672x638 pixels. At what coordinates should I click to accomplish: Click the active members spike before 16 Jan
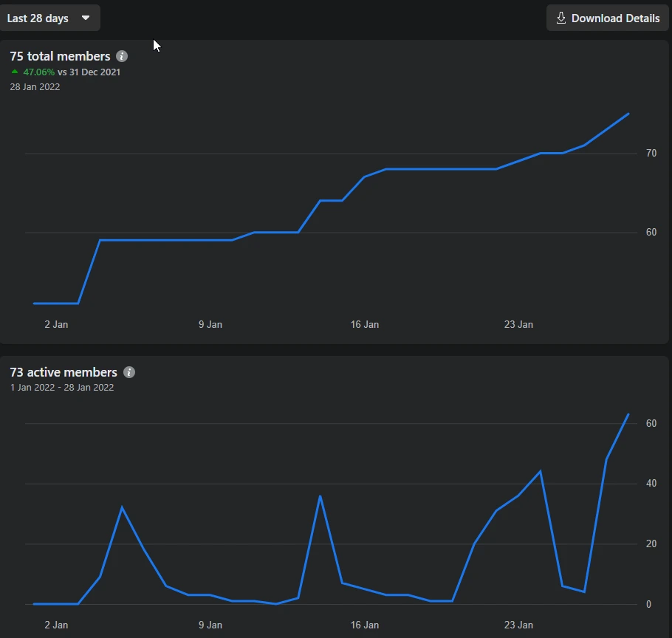tap(320, 496)
